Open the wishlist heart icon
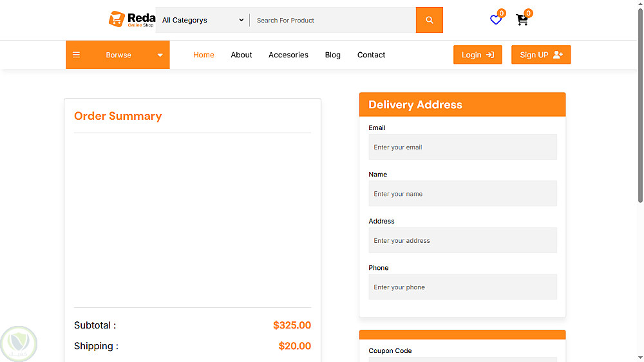 point(496,20)
